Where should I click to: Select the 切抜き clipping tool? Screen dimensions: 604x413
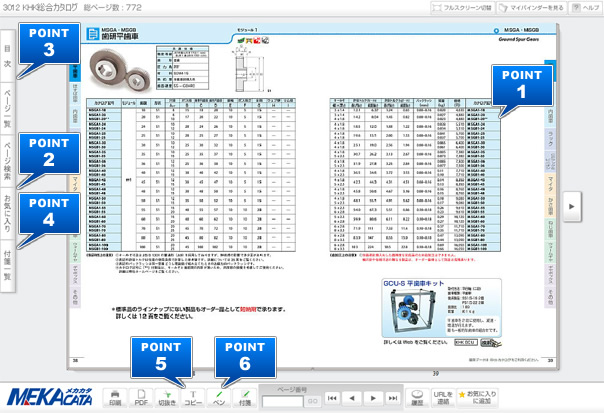(x=168, y=397)
